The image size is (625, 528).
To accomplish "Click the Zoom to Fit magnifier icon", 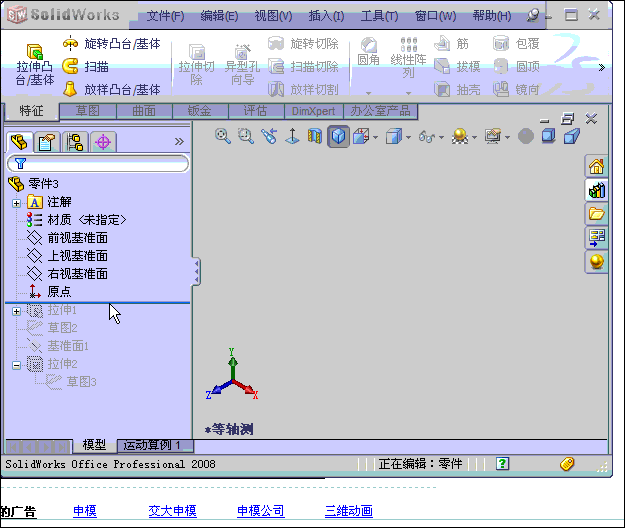I will click(x=223, y=136).
